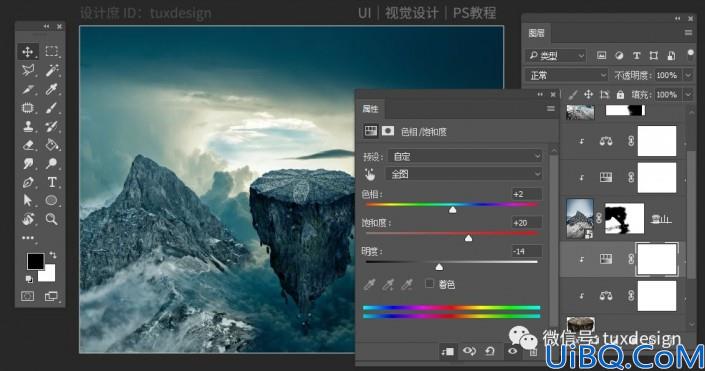Select the 雪山 layer mask thumbnail

(624, 219)
